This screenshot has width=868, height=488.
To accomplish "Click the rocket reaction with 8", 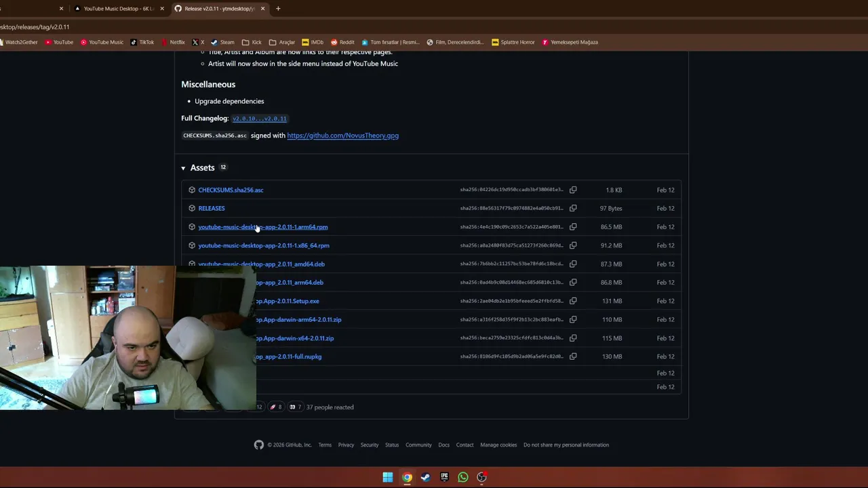I will pyautogui.click(x=275, y=407).
